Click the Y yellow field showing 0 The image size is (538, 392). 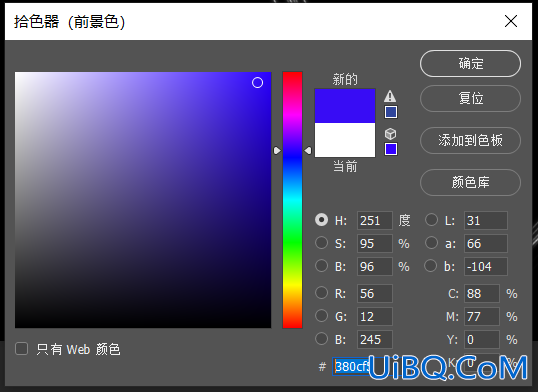[482, 339]
